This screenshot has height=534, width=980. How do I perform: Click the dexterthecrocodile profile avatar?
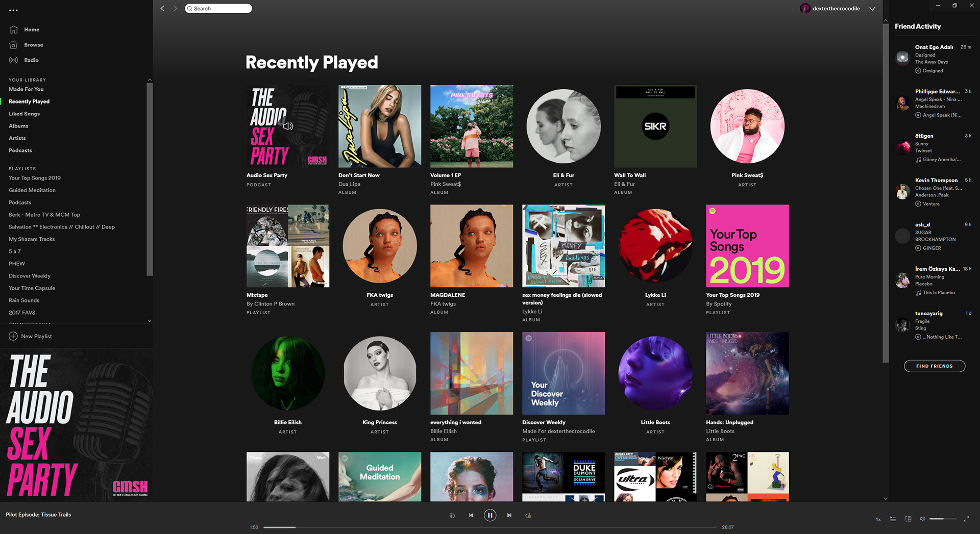(805, 9)
